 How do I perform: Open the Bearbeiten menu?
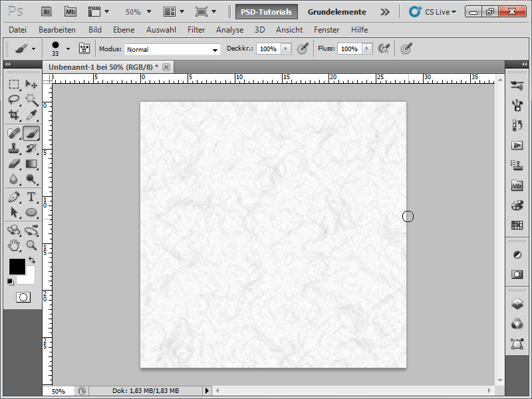coord(57,30)
